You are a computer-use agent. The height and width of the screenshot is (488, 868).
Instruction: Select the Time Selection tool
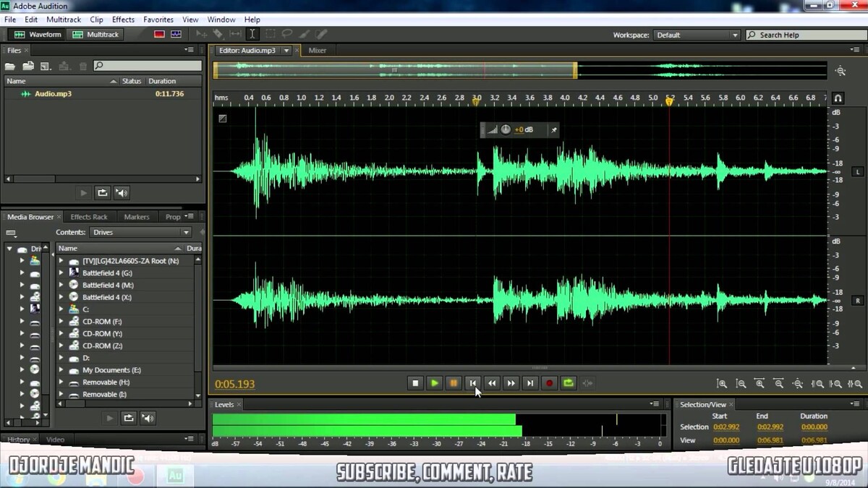pos(252,34)
